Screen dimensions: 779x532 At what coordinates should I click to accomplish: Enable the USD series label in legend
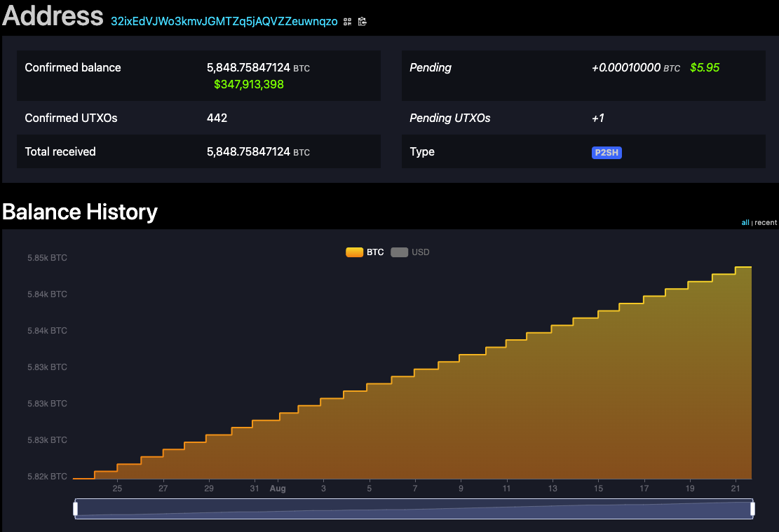tap(421, 252)
